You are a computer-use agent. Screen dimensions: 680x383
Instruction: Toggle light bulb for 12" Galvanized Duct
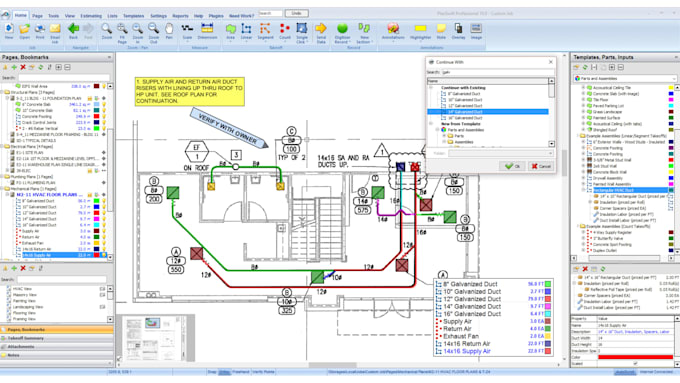click(104, 213)
